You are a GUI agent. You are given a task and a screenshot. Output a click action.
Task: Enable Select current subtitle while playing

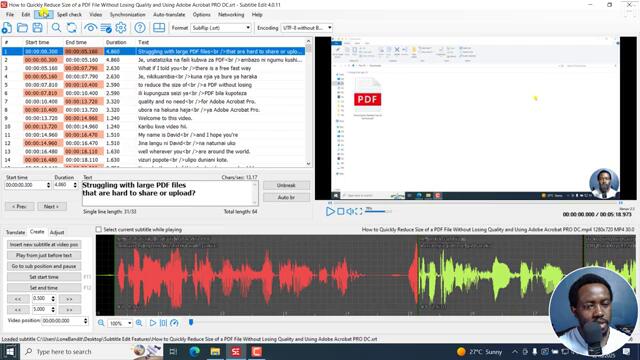click(98, 229)
